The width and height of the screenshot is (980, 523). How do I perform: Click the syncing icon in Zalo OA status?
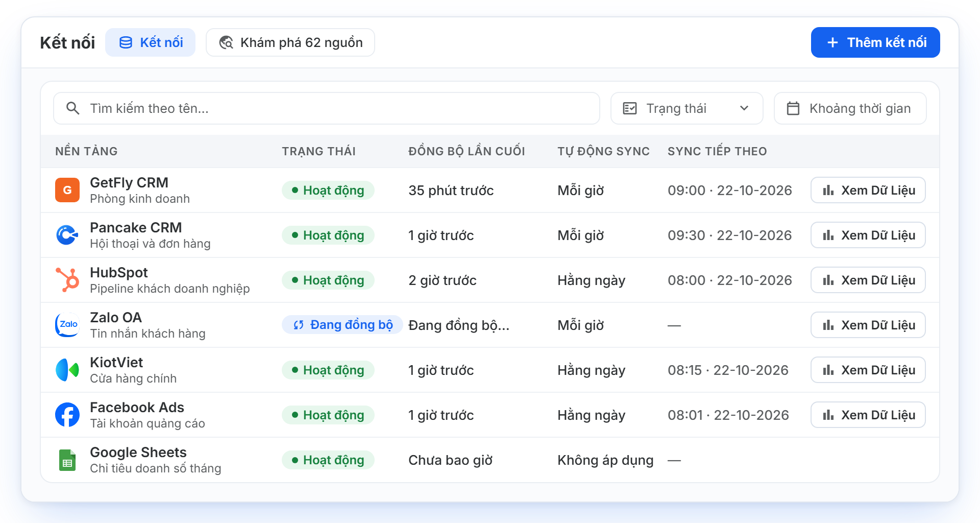click(x=299, y=325)
